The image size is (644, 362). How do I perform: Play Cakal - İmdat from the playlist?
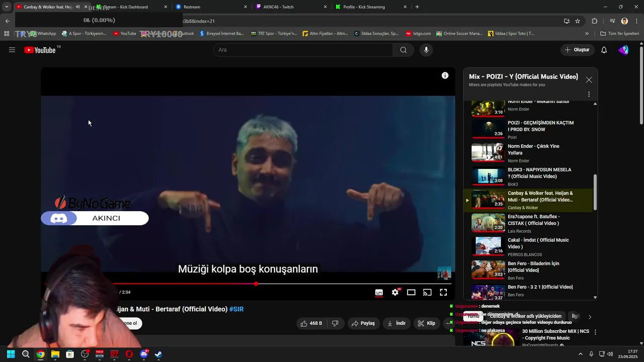[528, 247]
